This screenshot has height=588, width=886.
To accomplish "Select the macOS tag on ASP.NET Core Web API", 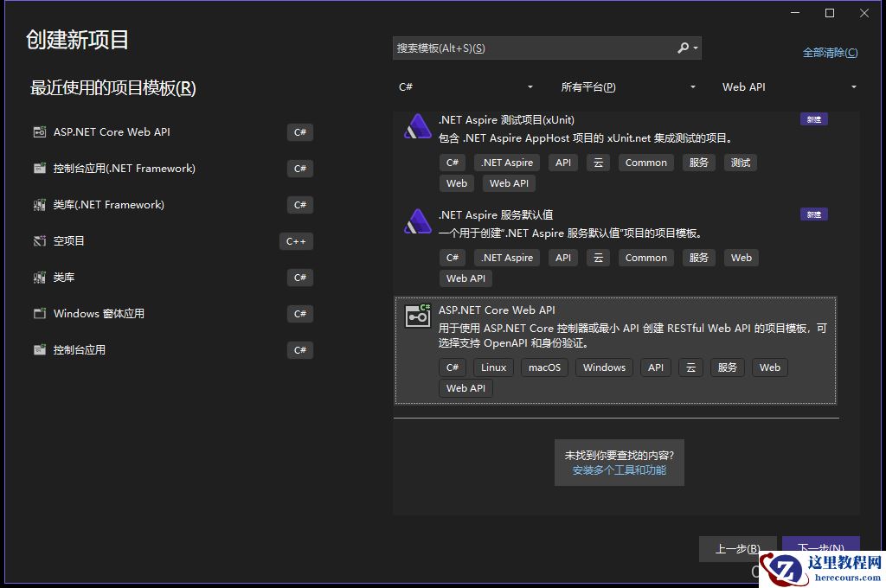I will [x=544, y=367].
